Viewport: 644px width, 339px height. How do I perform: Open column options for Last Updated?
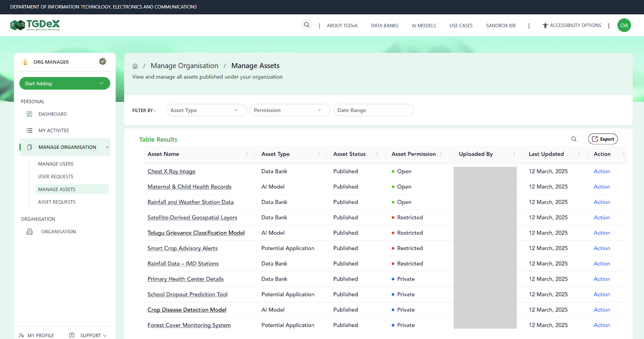(579, 154)
